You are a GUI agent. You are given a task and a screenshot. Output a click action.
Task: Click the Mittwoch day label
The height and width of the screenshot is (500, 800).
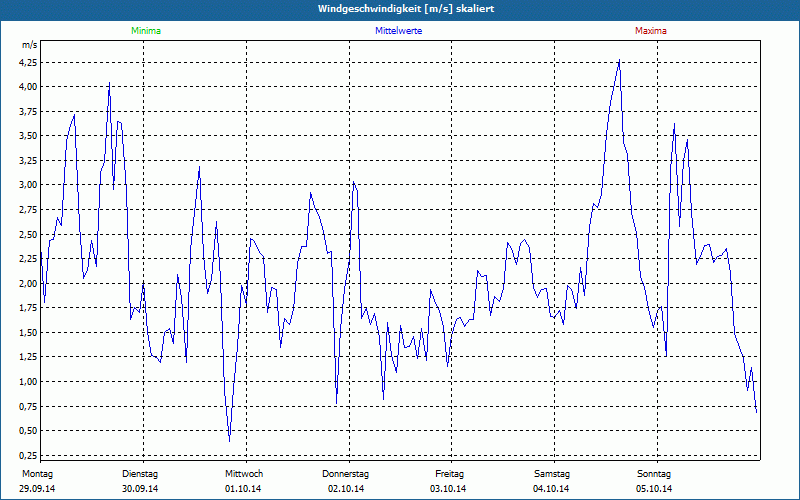[x=244, y=474]
